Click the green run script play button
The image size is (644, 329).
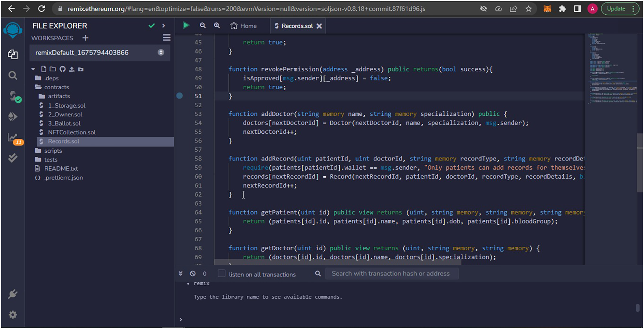[186, 25]
